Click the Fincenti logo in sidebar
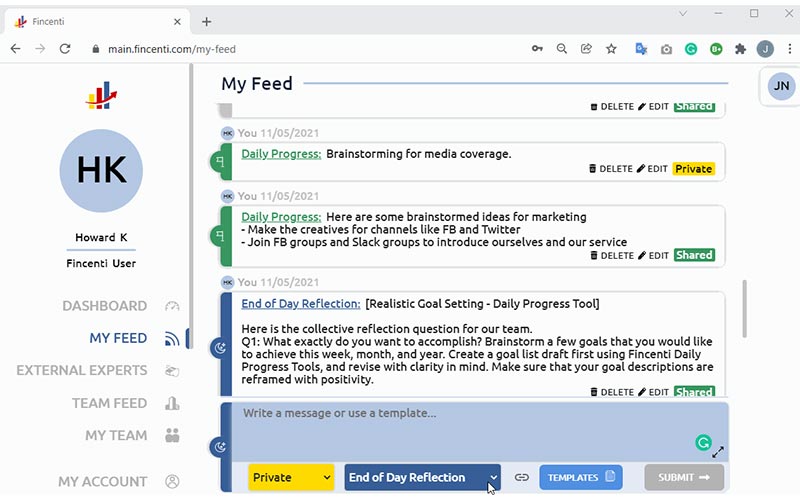 pyautogui.click(x=101, y=95)
